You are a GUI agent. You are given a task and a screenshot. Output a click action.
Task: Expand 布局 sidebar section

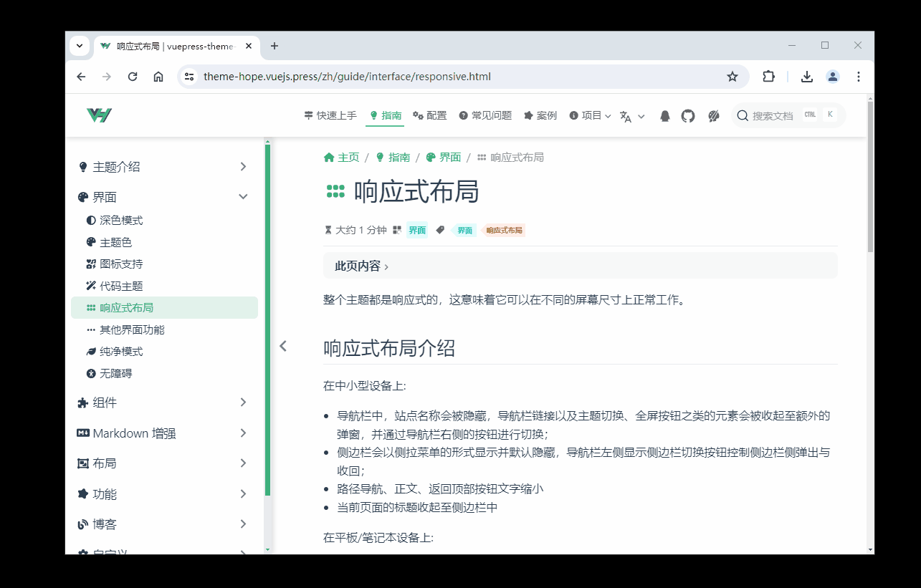click(163, 463)
